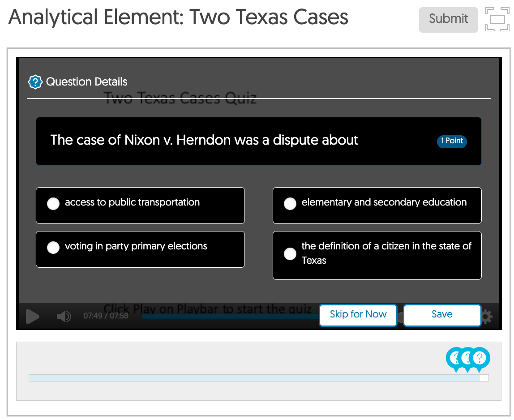
Task: Seek on the light blue lesson progress bar
Action: 259,378
